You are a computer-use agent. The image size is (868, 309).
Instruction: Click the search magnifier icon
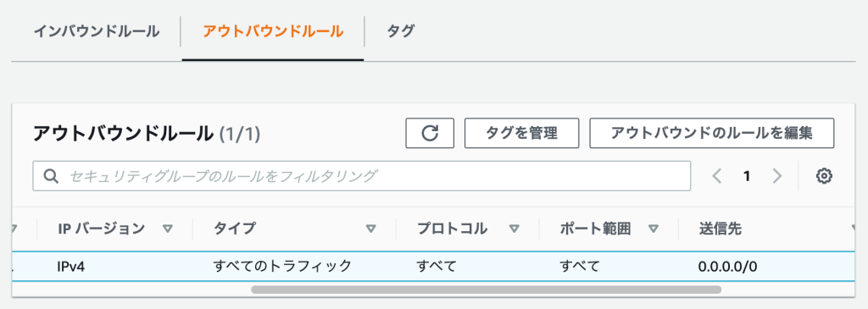[x=51, y=176]
